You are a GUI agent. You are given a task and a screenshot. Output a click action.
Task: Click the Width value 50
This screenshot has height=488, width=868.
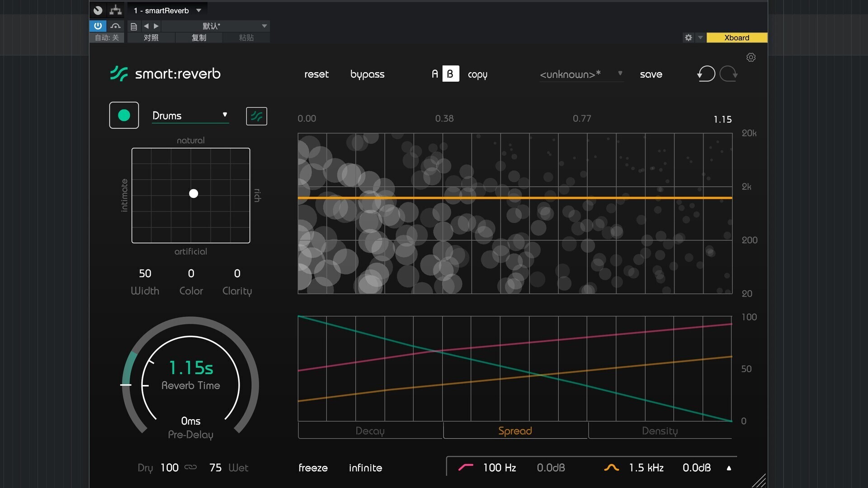point(145,273)
